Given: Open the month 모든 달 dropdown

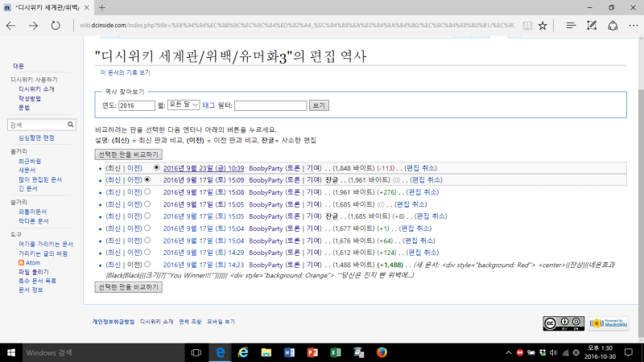Looking at the screenshot, I should pos(184,105).
